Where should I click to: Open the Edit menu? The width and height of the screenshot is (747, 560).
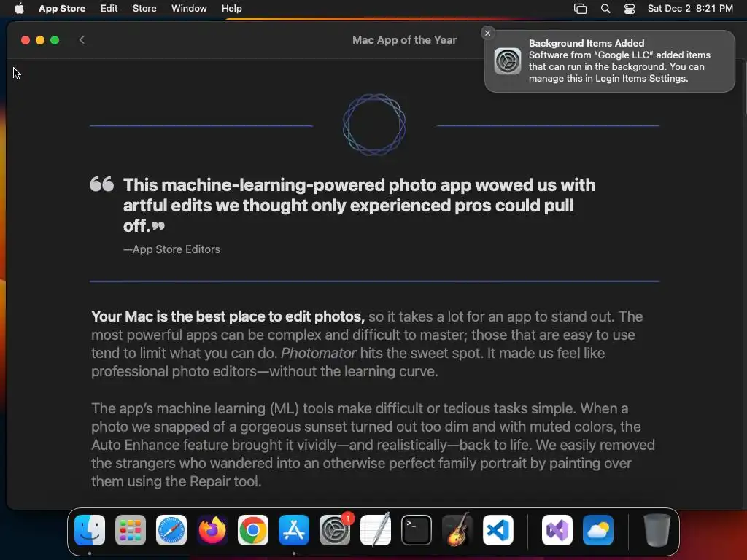click(x=109, y=9)
